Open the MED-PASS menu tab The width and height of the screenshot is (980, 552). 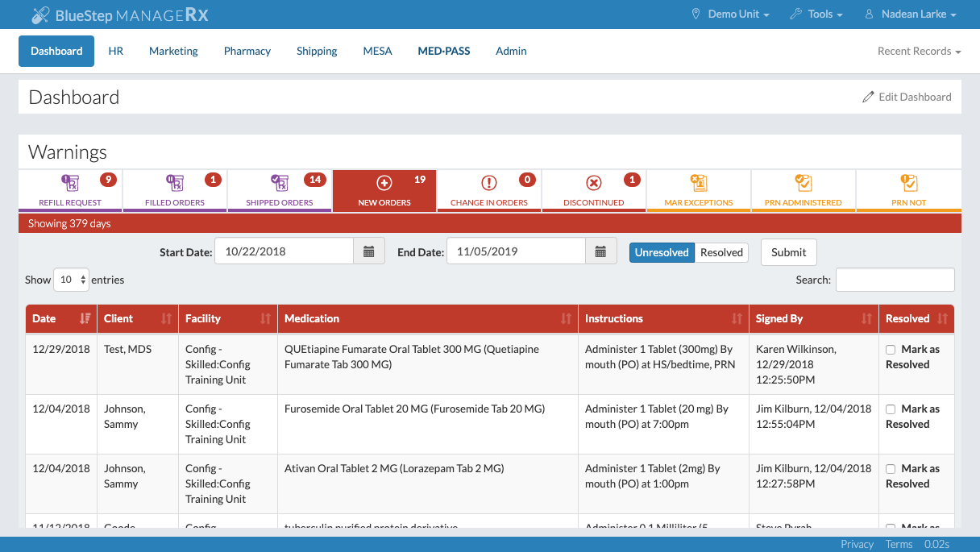(x=443, y=51)
